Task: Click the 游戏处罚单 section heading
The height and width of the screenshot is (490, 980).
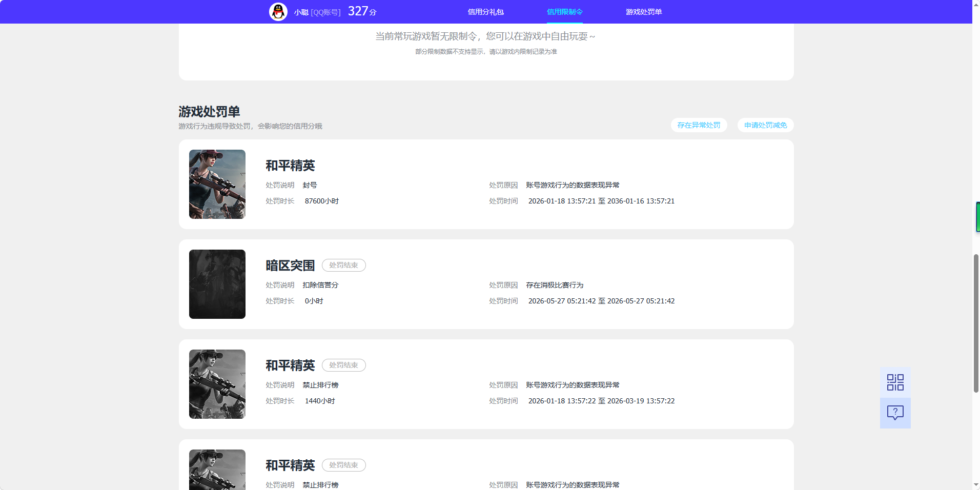Action: coord(209,112)
